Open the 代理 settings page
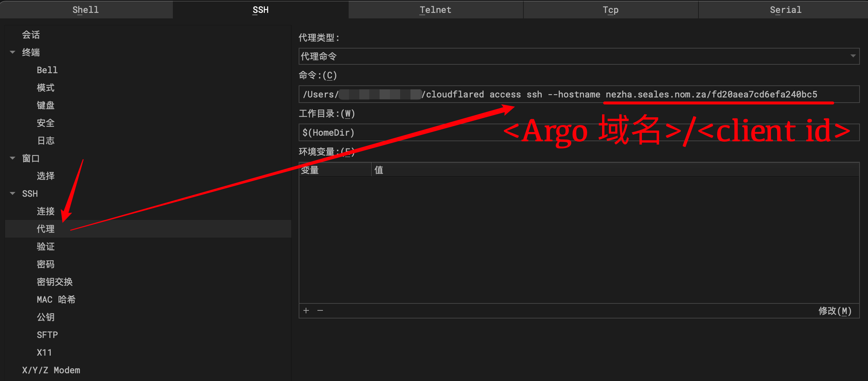 coord(46,229)
